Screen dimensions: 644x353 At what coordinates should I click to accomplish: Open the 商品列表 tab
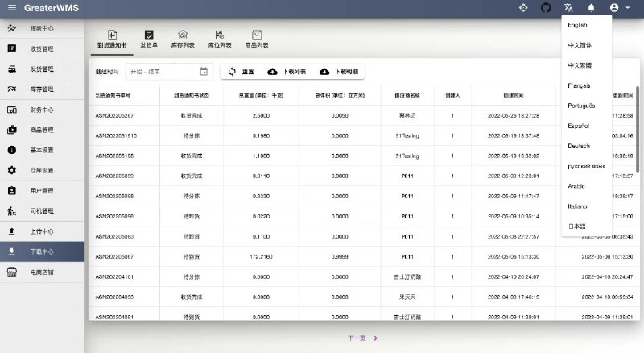(257, 39)
